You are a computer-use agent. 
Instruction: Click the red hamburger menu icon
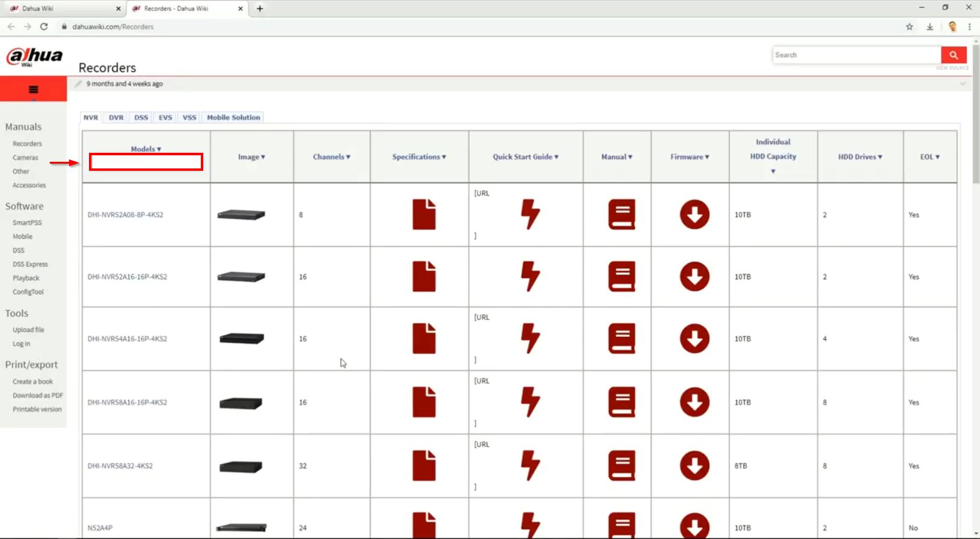point(33,90)
